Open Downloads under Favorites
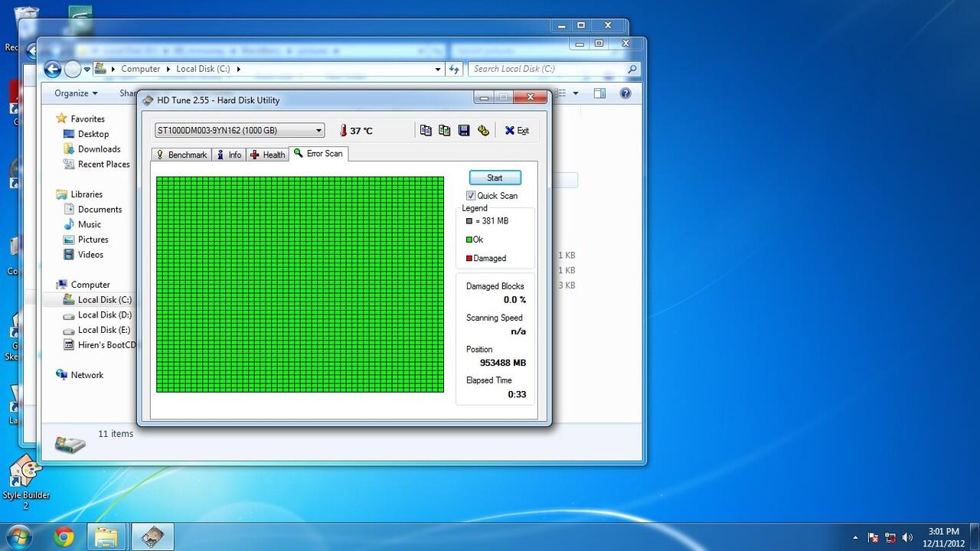The image size is (980, 551). (x=99, y=149)
